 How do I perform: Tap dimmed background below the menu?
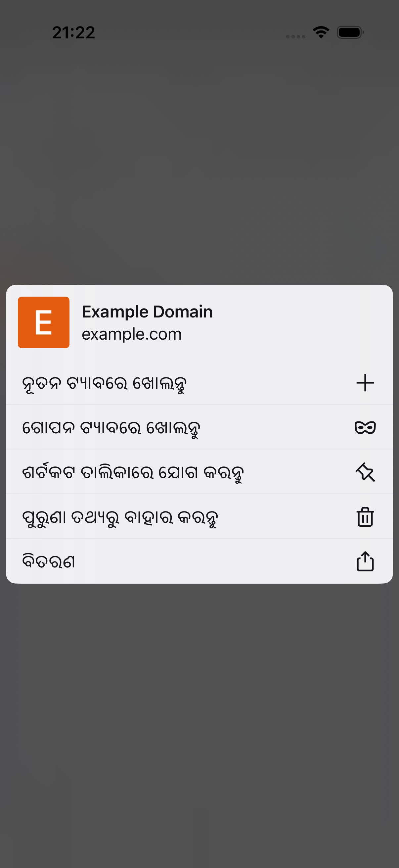point(199,724)
